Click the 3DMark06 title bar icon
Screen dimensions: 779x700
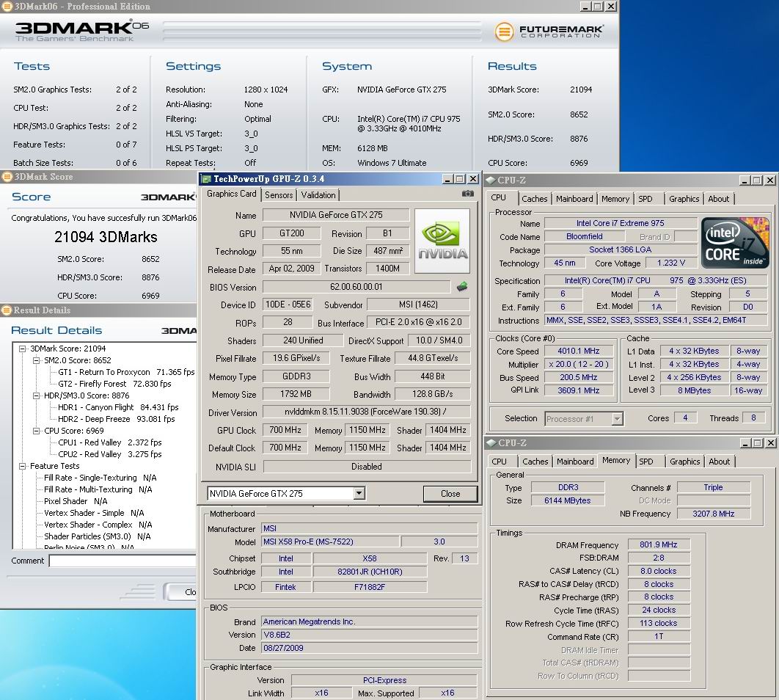point(7,7)
